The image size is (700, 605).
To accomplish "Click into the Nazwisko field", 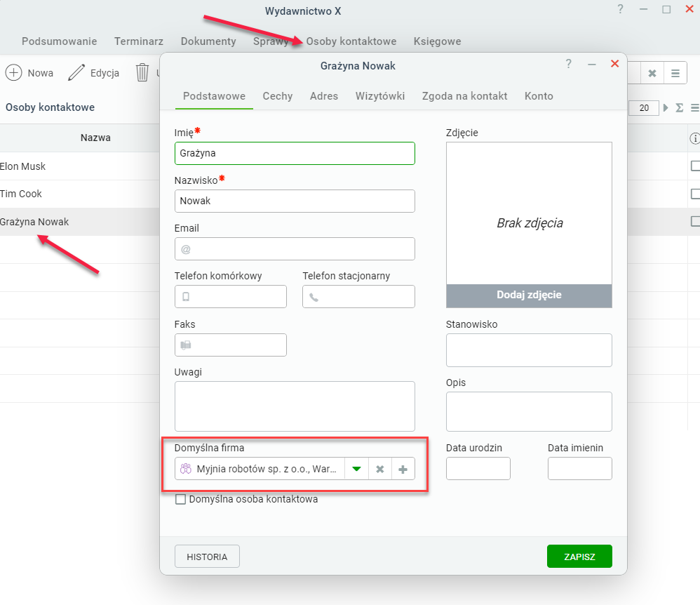I will (x=295, y=201).
